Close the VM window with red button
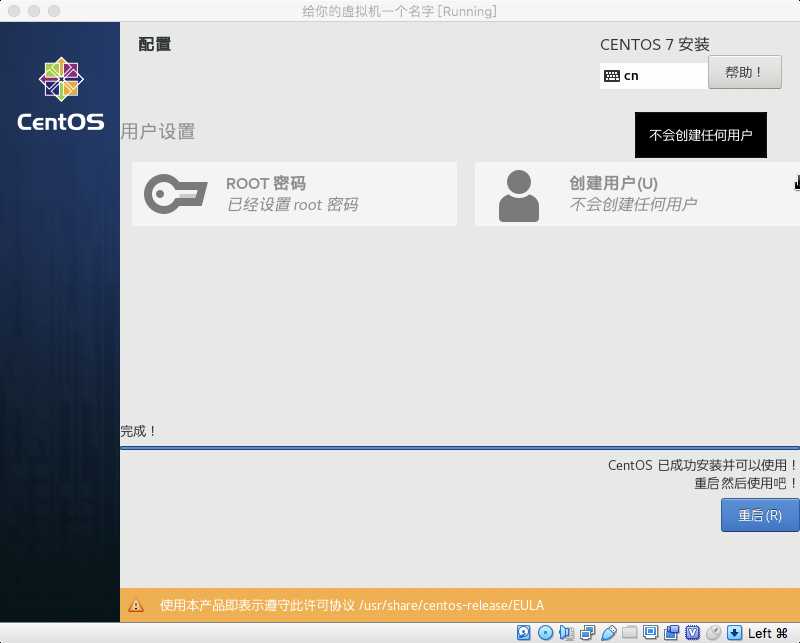 pos(14,11)
